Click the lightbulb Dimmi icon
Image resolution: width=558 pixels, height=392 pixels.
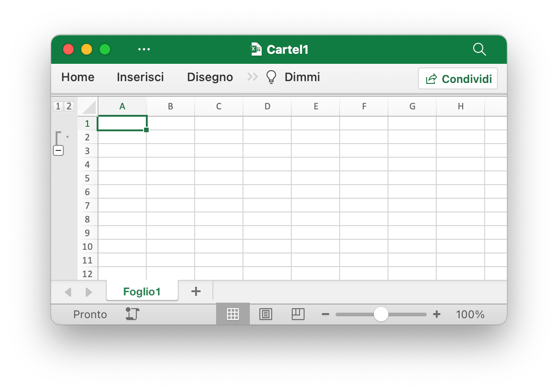pyautogui.click(x=271, y=77)
